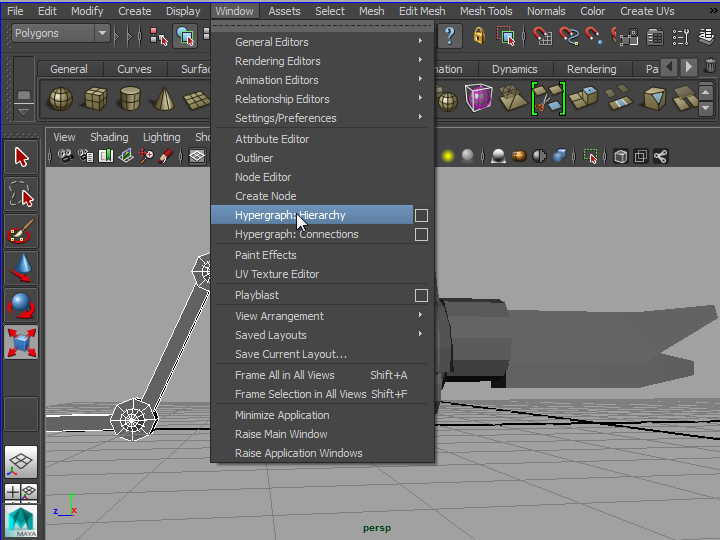Click shelf scroll down arrow
Image resolution: width=720 pixels, height=540 pixels.
[x=706, y=109]
